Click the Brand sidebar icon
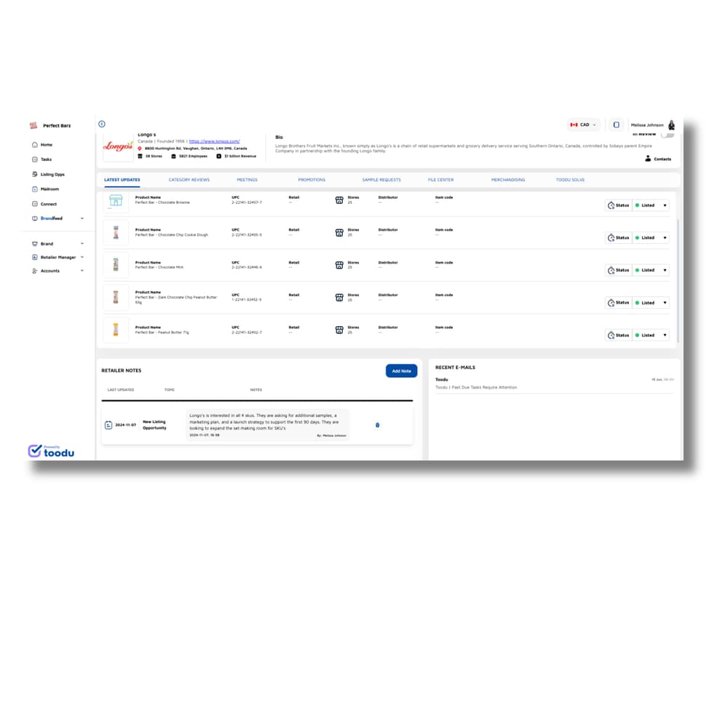The image size is (728, 728). 35,244
